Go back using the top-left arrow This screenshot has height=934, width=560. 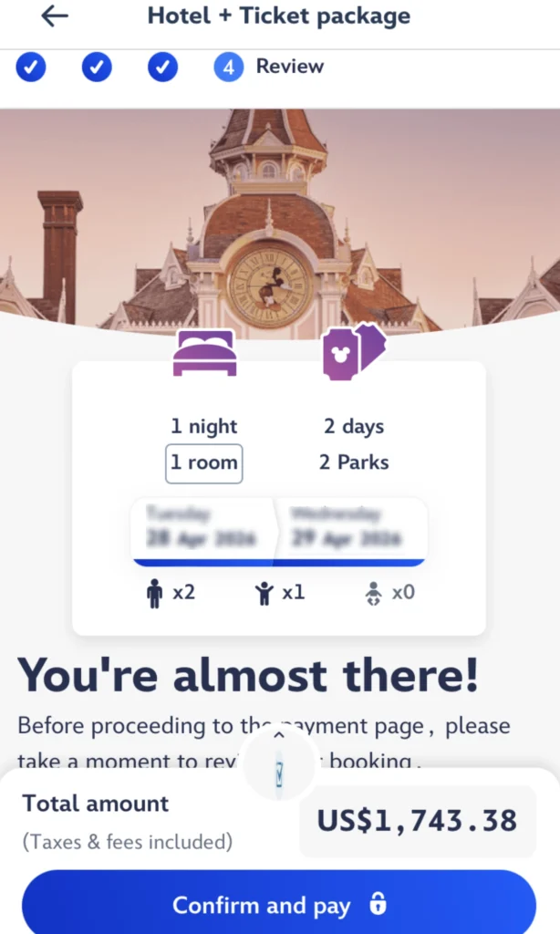coord(55,16)
